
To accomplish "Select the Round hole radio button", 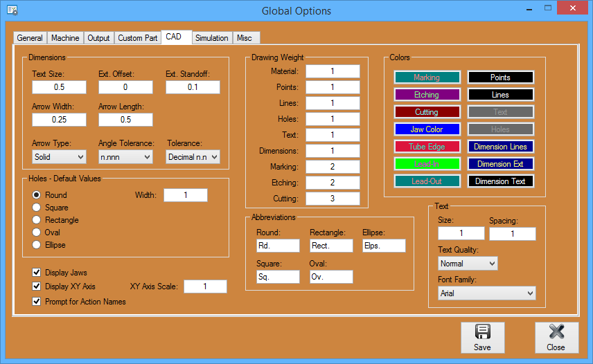I will tap(36, 195).
